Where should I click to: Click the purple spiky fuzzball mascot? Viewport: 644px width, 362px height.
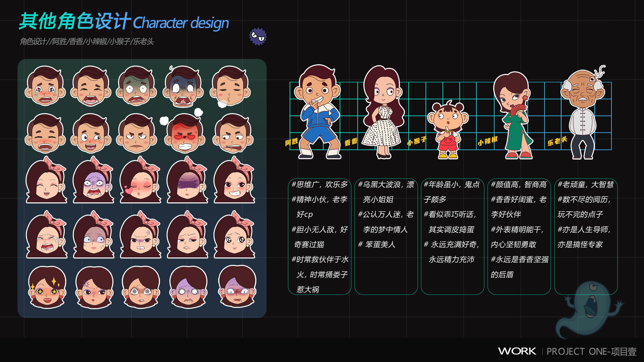[x=258, y=37]
